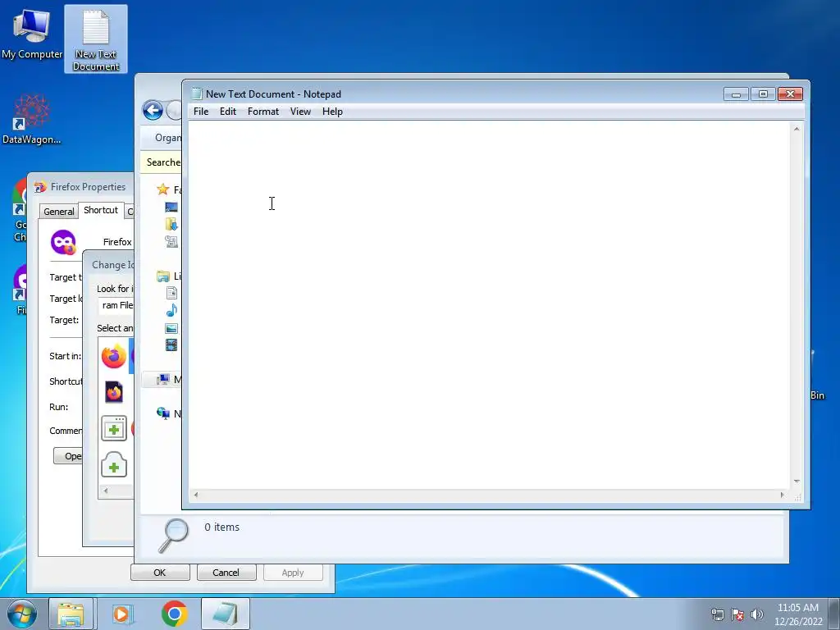
Task: Click Cancel in Firefox Properties
Action: [x=226, y=572]
